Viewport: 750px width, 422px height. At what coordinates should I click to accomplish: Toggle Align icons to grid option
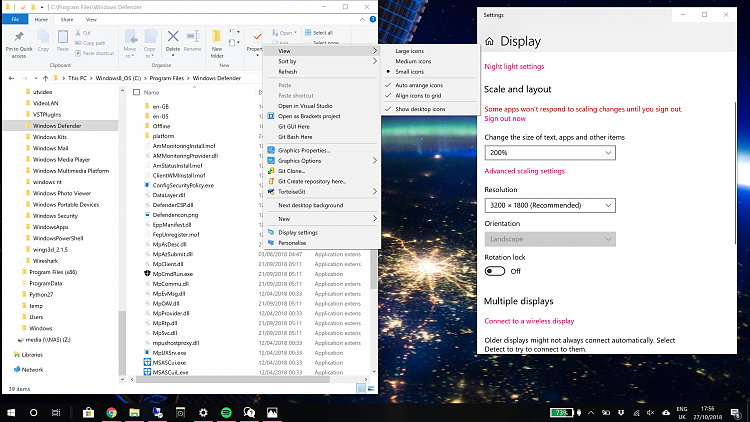tap(418, 96)
